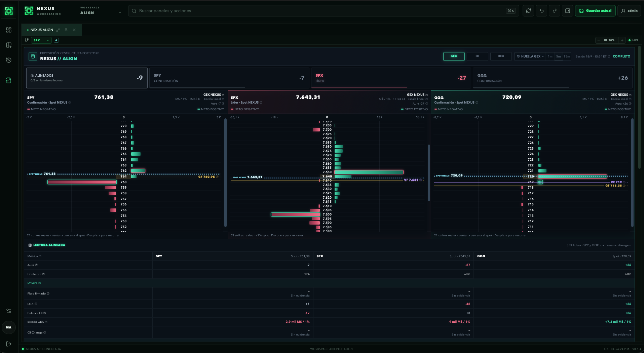
Task: Click the logout arrow icon at sidebar bottom
Action: (9, 344)
